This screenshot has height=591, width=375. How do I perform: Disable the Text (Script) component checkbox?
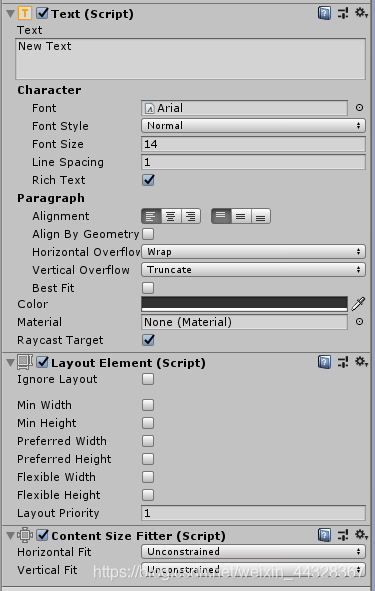click(42, 14)
